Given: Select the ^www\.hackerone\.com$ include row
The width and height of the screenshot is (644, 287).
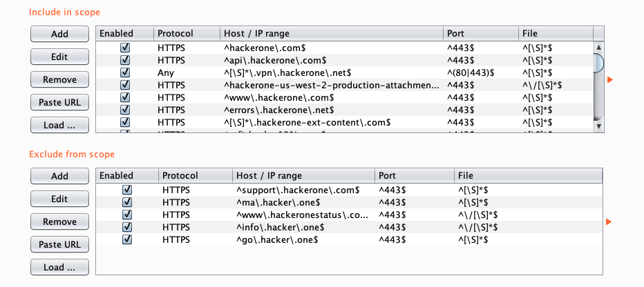Looking at the screenshot, I should [x=297, y=97].
